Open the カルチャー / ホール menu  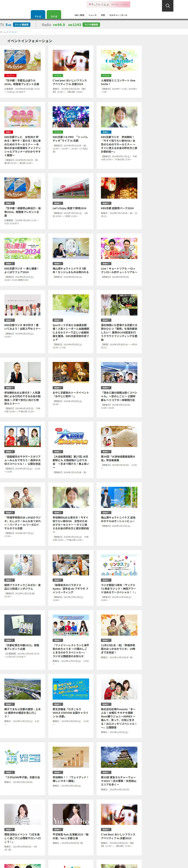pyautogui.click(x=118, y=15)
